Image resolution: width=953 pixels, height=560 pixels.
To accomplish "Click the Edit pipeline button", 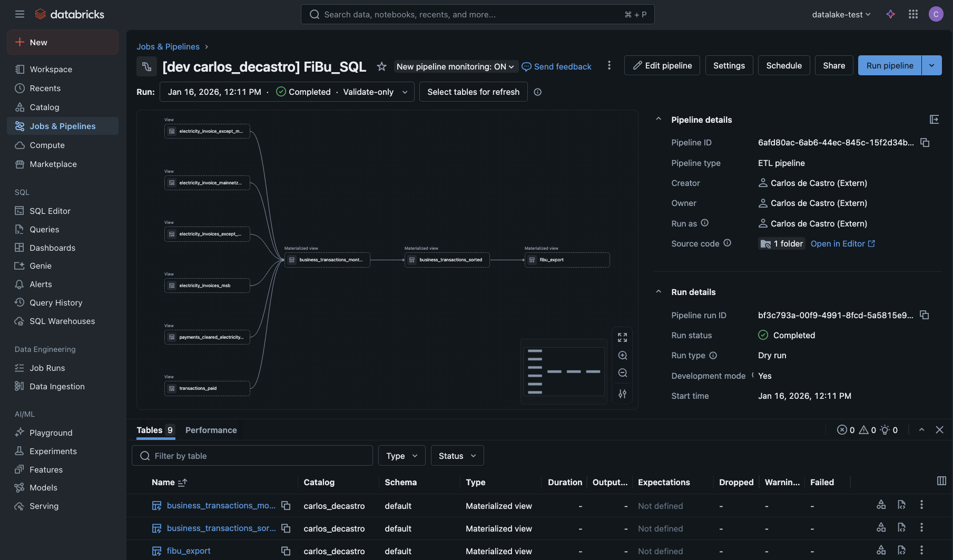I will (662, 65).
